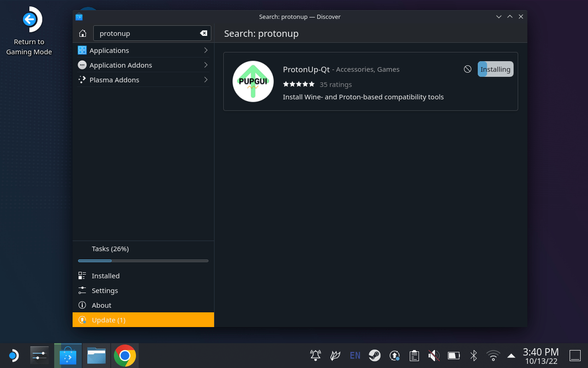Open the updates tray icon
The height and width of the screenshot is (368, 588).
[395, 355]
